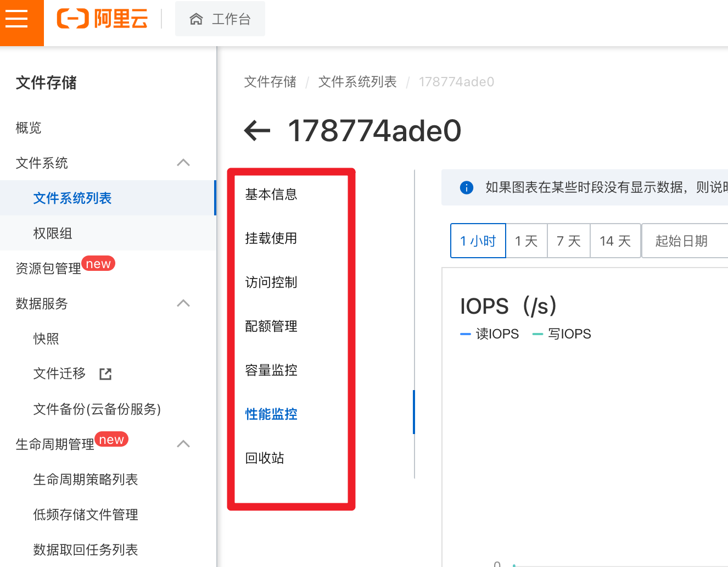Viewport: 728px width, 567px height.
Task: Click the new badge on 资源包管理
Action: point(98,263)
